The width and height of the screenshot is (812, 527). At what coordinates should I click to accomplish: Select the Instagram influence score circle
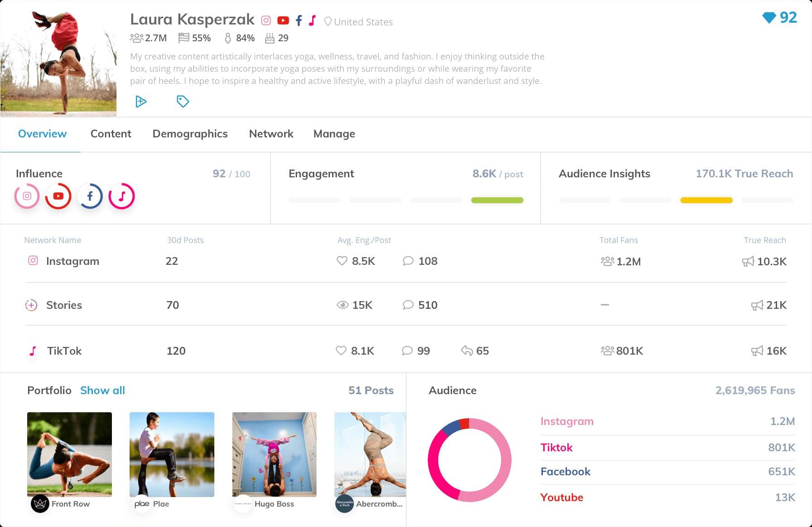point(27,196)
